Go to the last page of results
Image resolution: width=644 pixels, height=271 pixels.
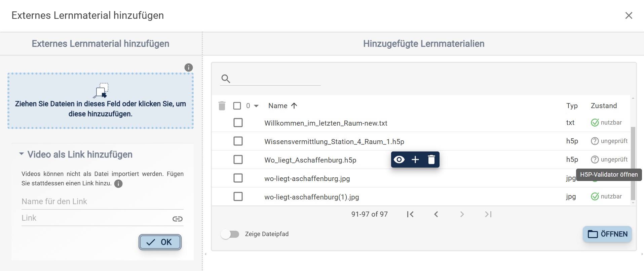[x=488, y=214]
